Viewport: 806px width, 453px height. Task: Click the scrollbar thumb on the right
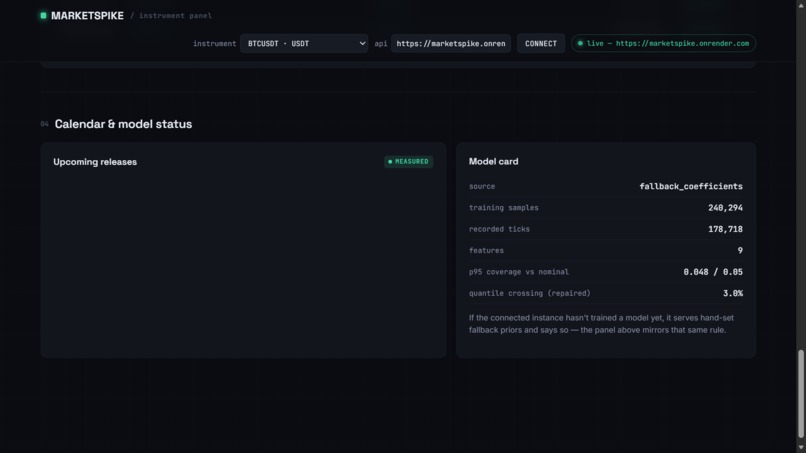tap(801, 393)
